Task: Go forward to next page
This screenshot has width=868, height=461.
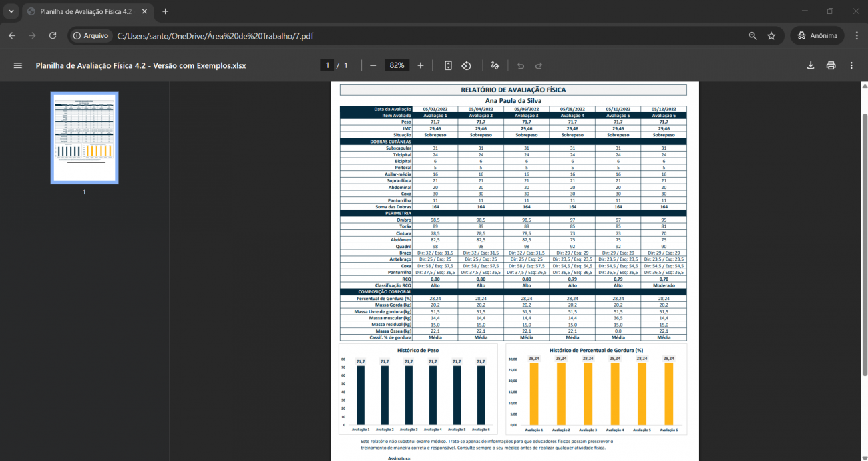Action: coord(32,36)
